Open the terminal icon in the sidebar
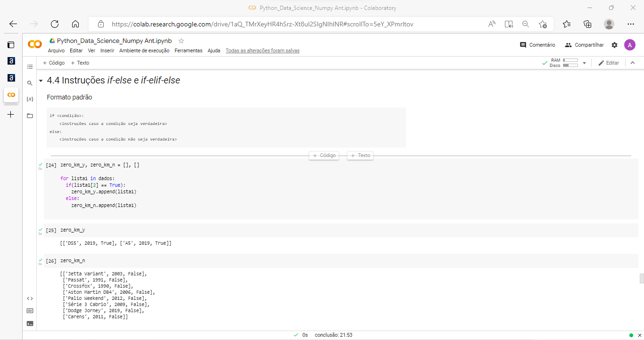The image size is (644, 340). point(30,323)
